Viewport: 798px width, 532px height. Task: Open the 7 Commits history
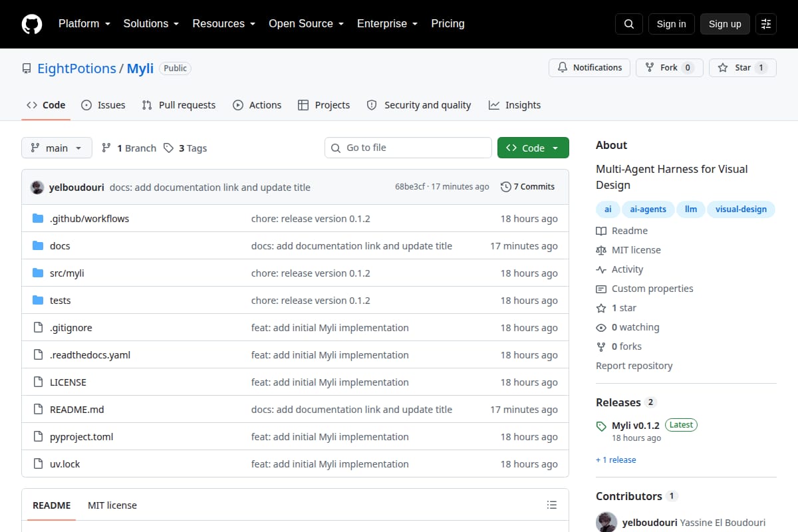(527, 187)
